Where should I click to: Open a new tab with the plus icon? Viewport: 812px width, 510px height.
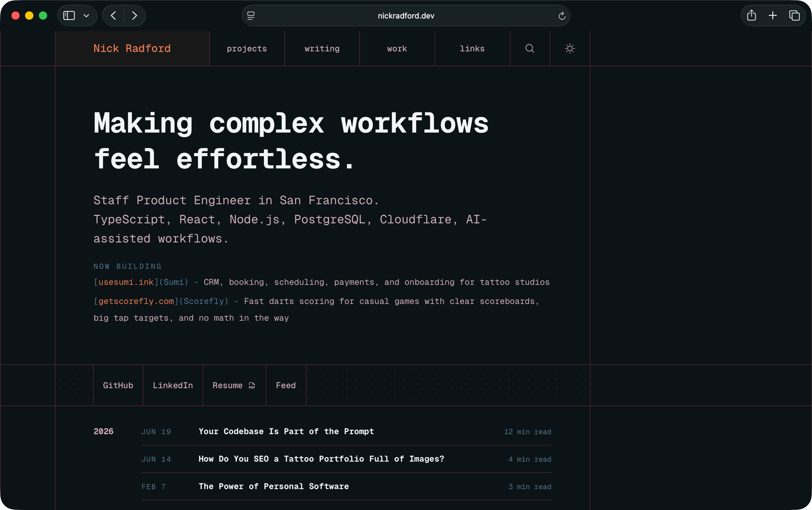pyautogui.click(x=773, y=16)
